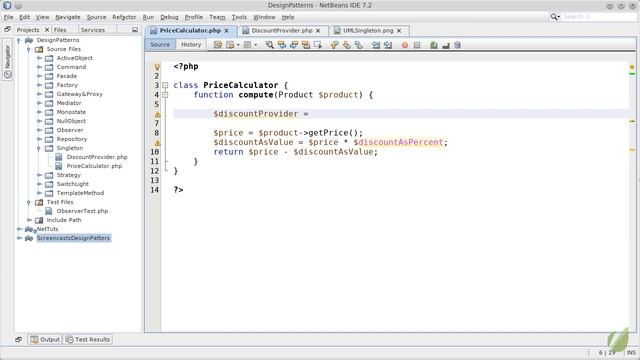Close the PriceCalculator.php editor tab
The image size is (640, 360).
227,31
